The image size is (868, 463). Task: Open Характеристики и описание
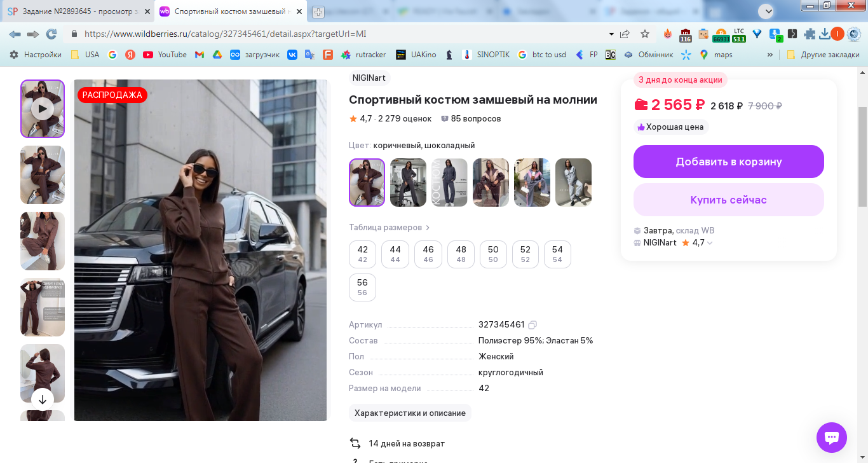pos(410,413)
